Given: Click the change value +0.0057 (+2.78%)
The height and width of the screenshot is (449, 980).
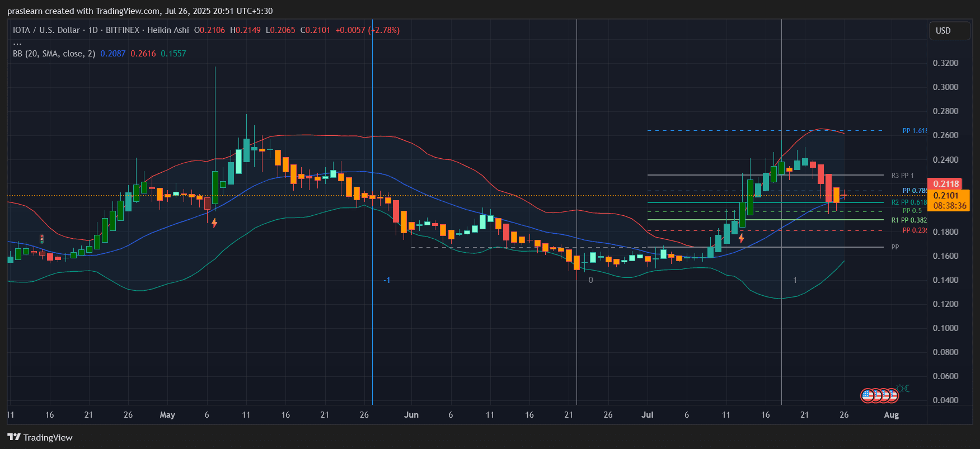Looking at the screenshot, I should [x=368, y=30].
